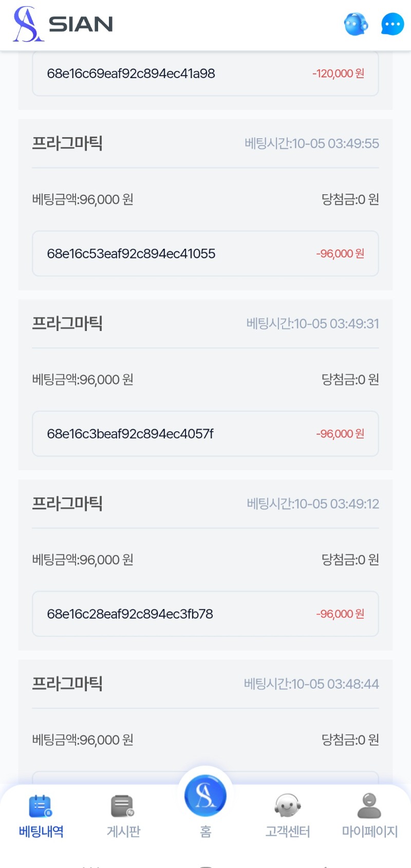This screenshot has height=868, width=411.
Task: Select bet ID 68e16c28eaf92c894ec3fb78 row
Action: (x=206, y=614)
